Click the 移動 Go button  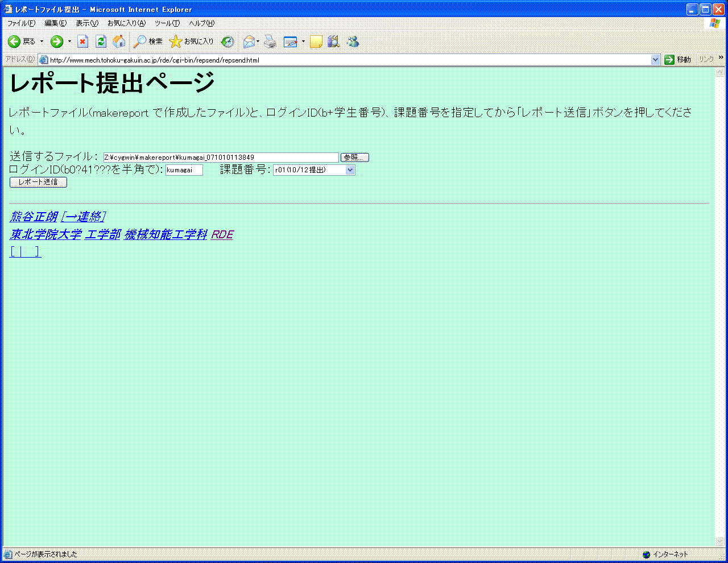tap(678, 60)
